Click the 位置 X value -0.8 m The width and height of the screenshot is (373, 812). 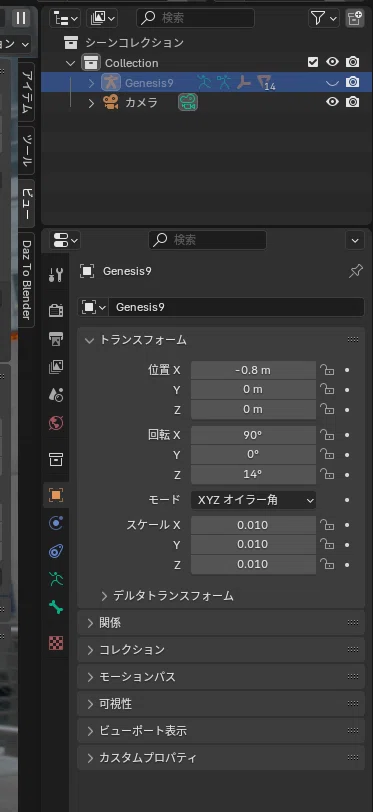tap(253, 370)
